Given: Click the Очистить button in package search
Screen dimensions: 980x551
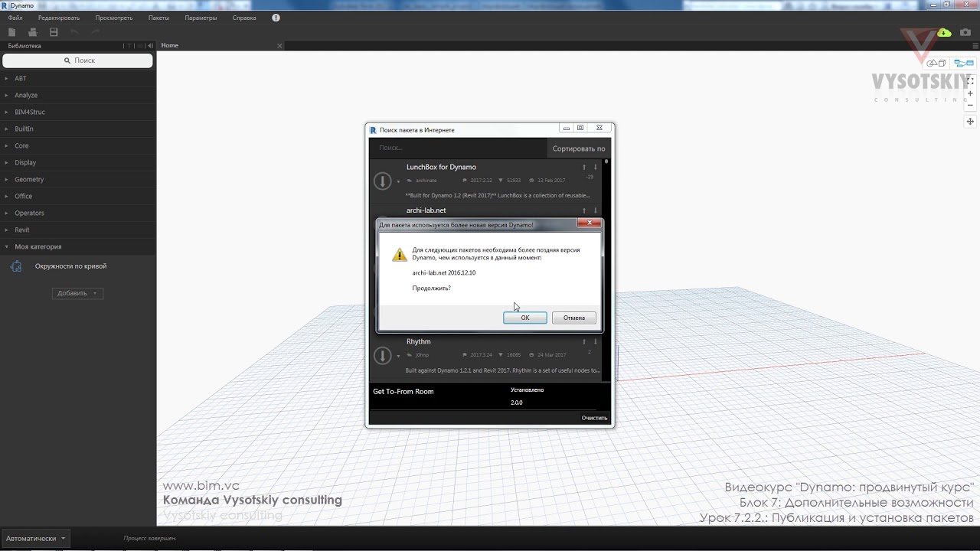Looking at the screenshot, I should [594, 418].
